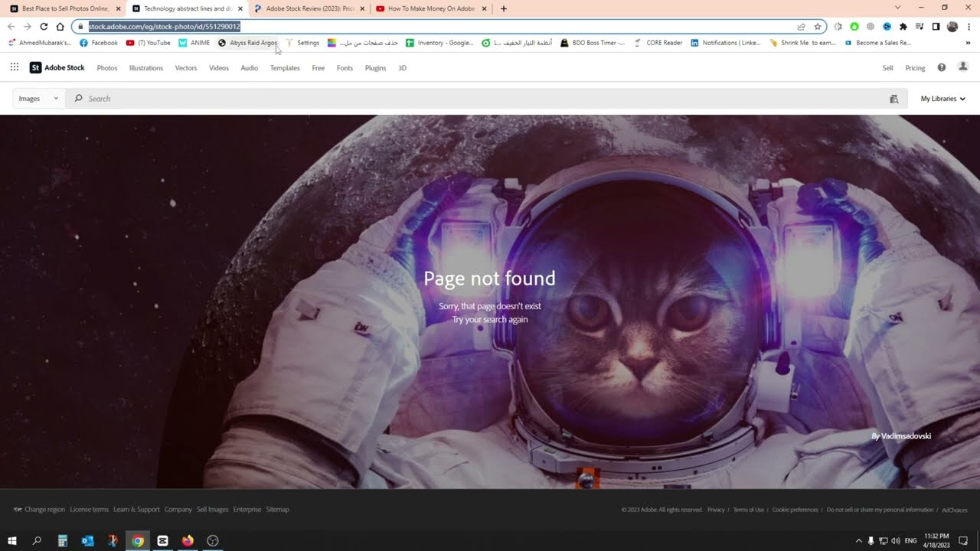The height and width of the screenshot is (551, 980).
Task: Open the Audio menu
Action: (x=250, y=68)
